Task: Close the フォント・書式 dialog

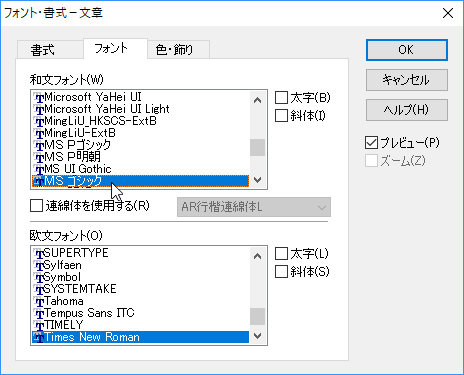Action: 448,13
